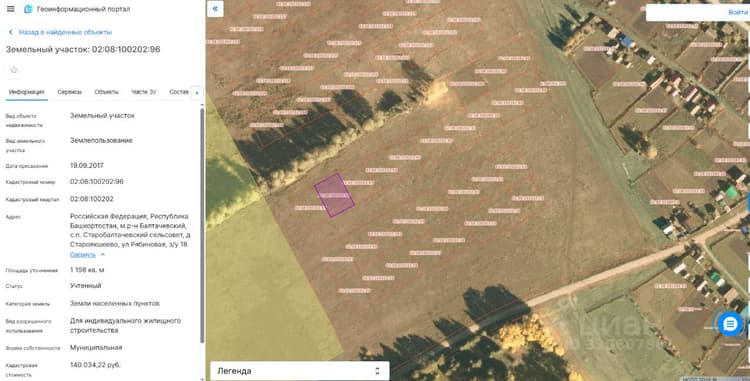Viewport: 750px width, 381px height.
Task: Click the back arrow chevron icon
Action: 11,32
